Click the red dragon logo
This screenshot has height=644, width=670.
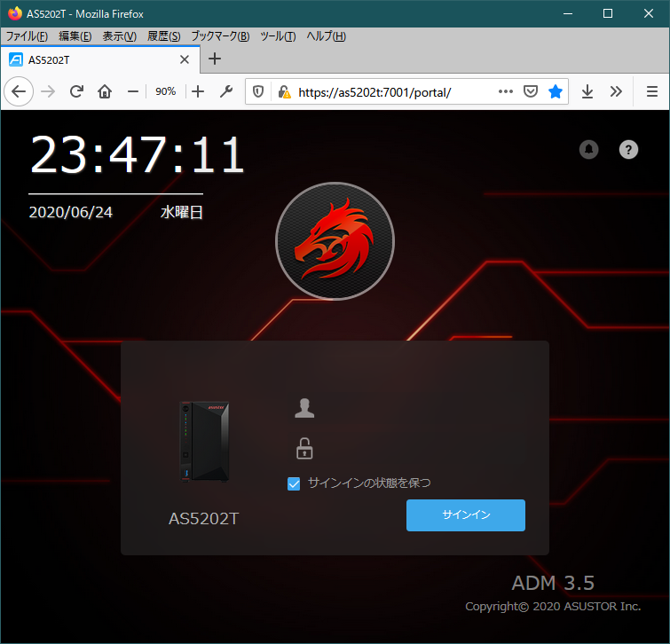tap(335, 241)
